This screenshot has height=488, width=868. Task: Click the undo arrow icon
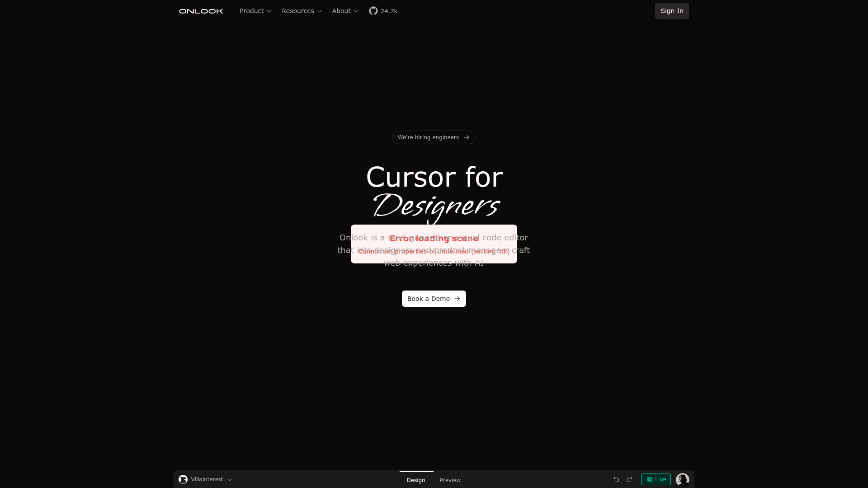pos(616,479)
